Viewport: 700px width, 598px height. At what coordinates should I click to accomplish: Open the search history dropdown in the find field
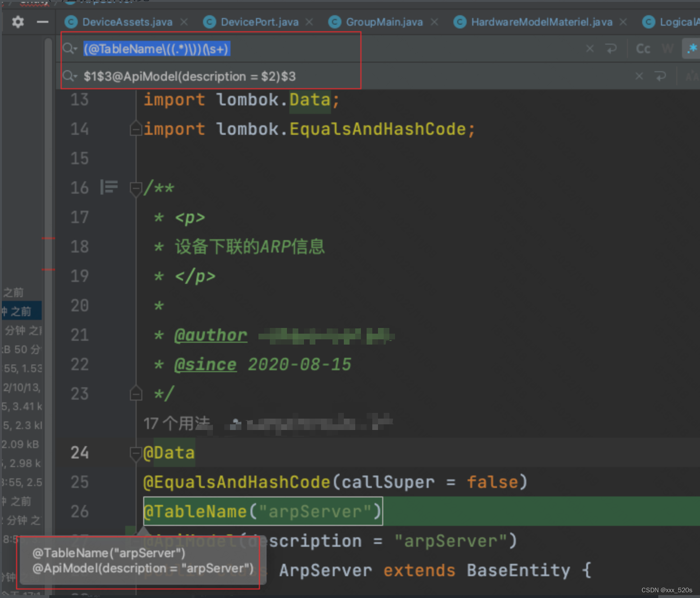[x=70, y=48]
